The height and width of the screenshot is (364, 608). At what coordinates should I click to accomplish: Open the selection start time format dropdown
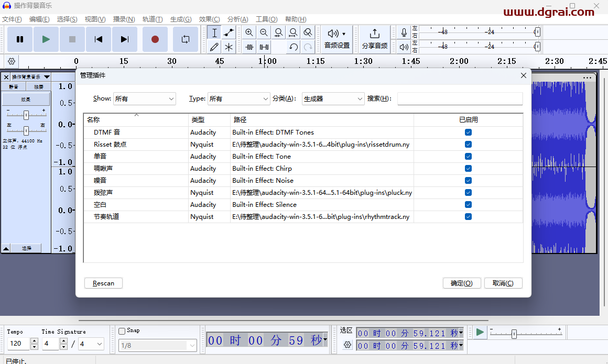point(461,333)
